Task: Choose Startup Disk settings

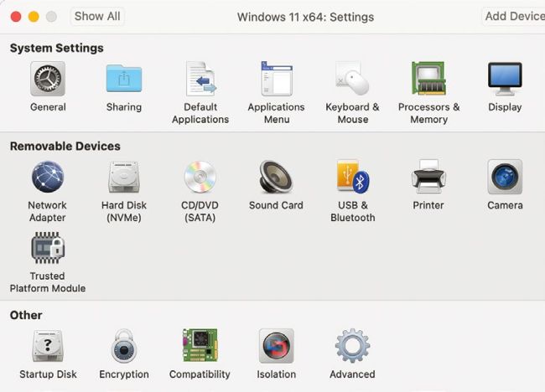Action: [x=48, y=346]
